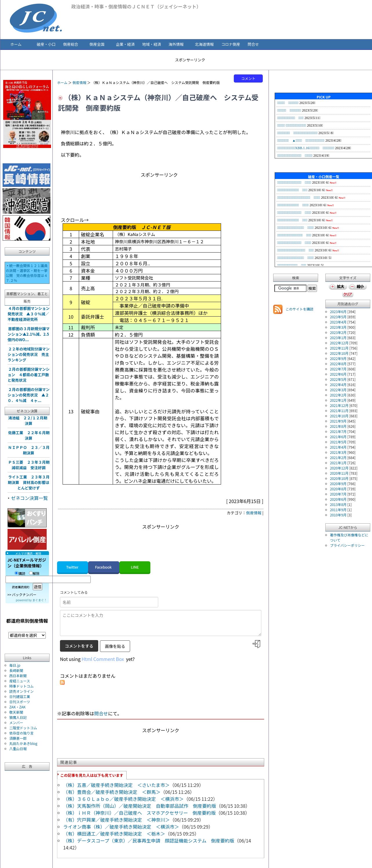Open the 佐藤工業 22年6月期決算 link
The width and height of the screenshot is (372, 868).
(29, 435)
